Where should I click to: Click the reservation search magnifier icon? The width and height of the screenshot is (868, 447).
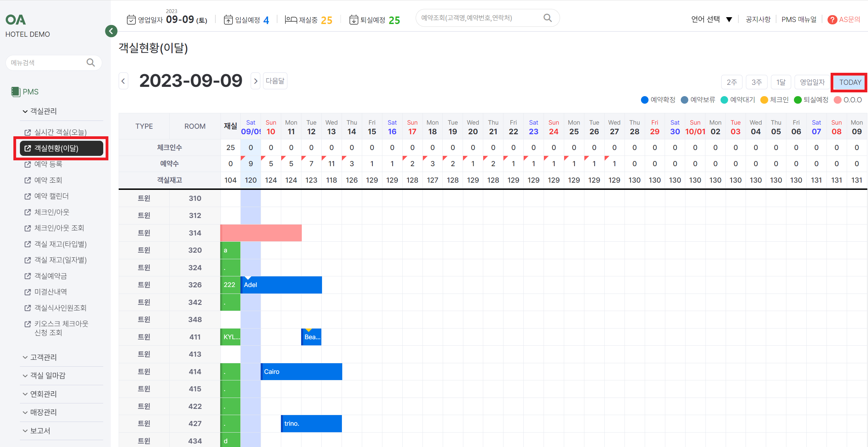point(547,18)
